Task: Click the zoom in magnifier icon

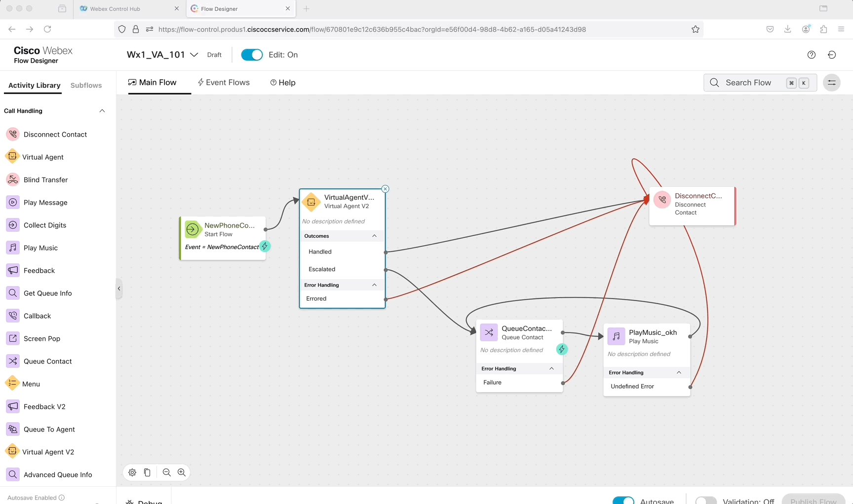Action: pos(182,472)
